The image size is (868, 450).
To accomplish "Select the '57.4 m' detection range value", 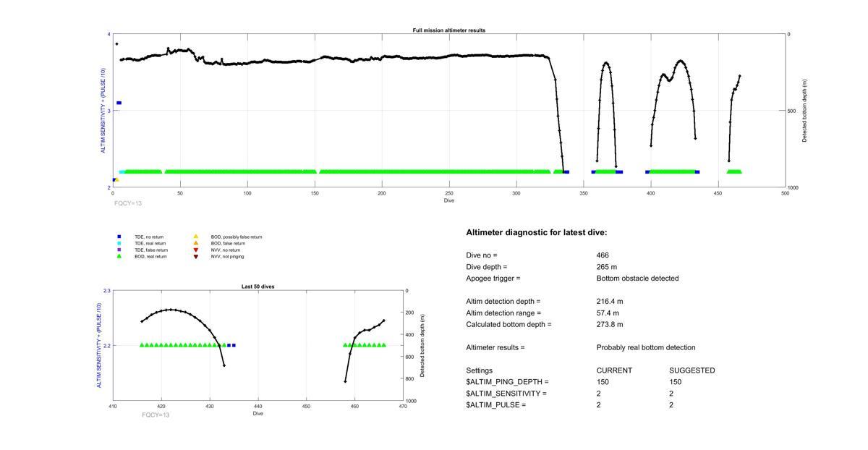I will pos(608,313).
